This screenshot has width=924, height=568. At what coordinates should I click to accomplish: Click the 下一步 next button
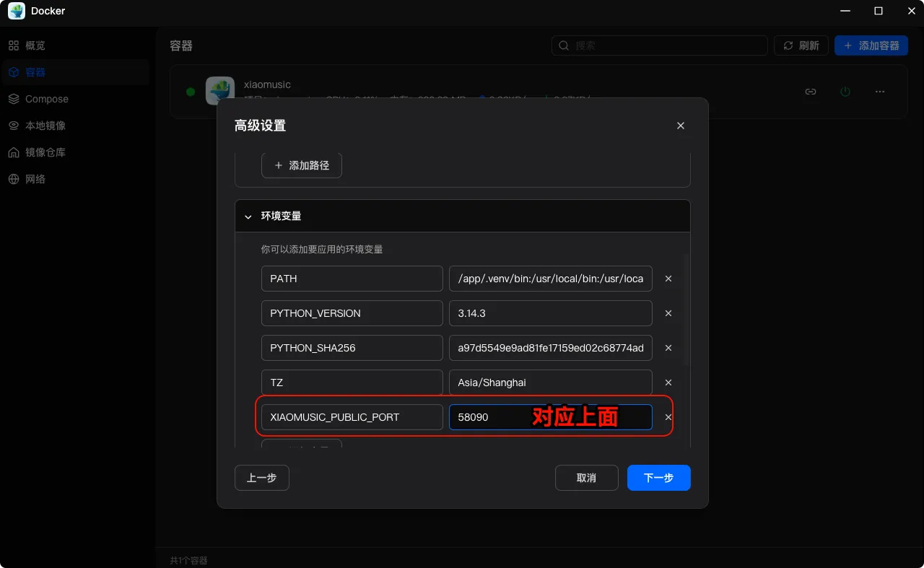point(658,477)
